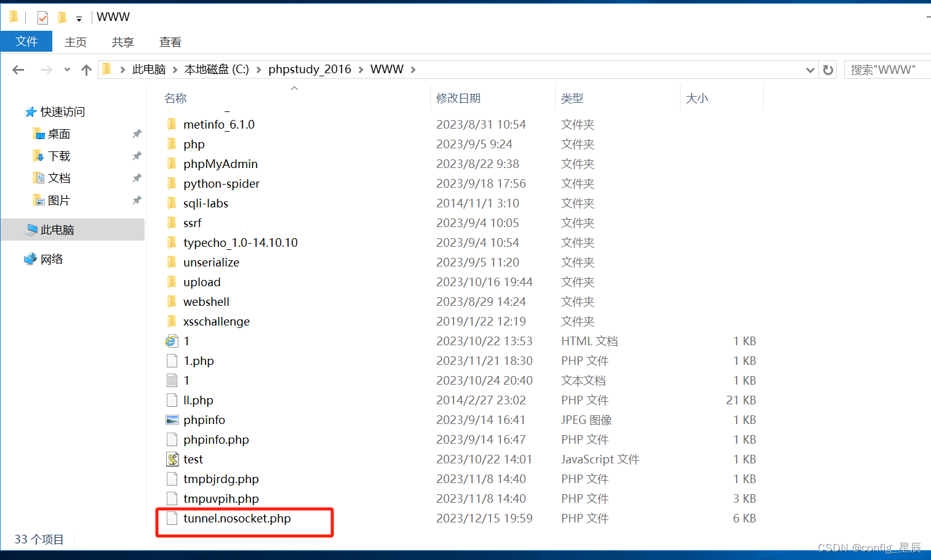
Task: Open the 共享 ribbon tab
Action: tap(123, 42)
